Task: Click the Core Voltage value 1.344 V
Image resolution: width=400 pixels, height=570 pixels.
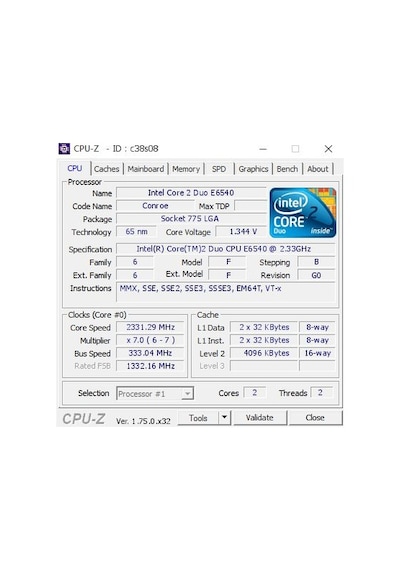Action: 241,232
